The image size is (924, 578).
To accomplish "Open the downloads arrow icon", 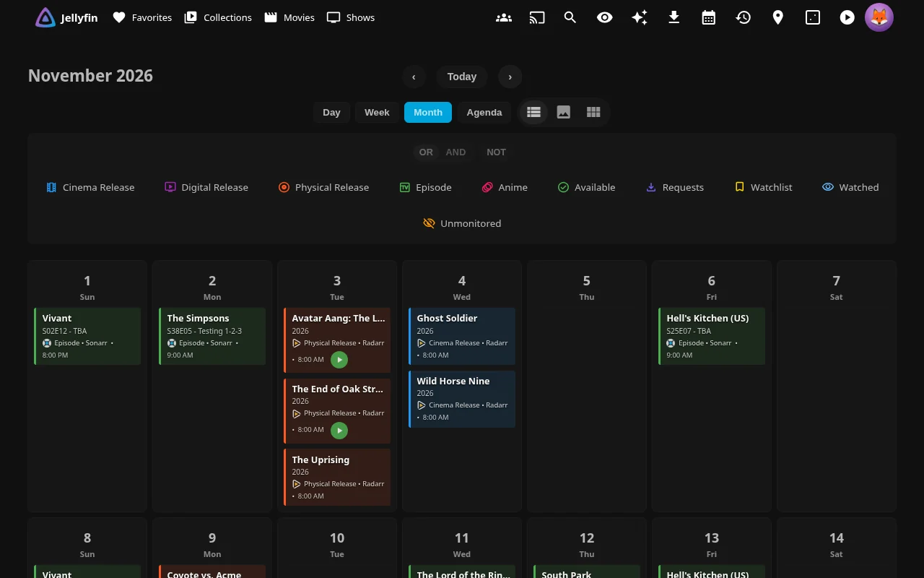I will pyautogui.click(x=674, y=17).
